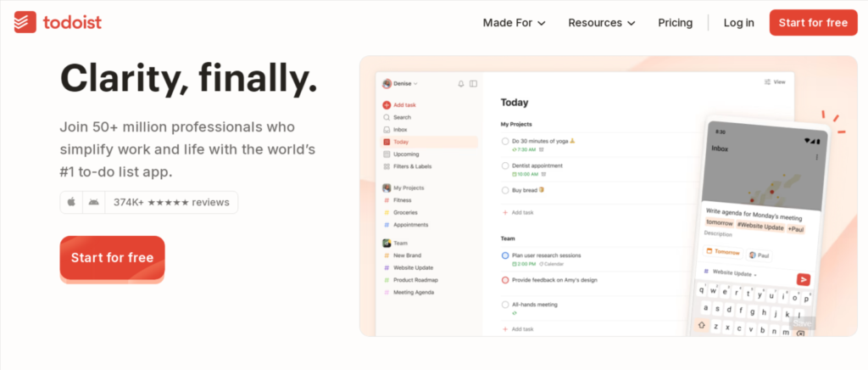
Task: Click the #Website Update tag
Action: [x=760, y=227]
